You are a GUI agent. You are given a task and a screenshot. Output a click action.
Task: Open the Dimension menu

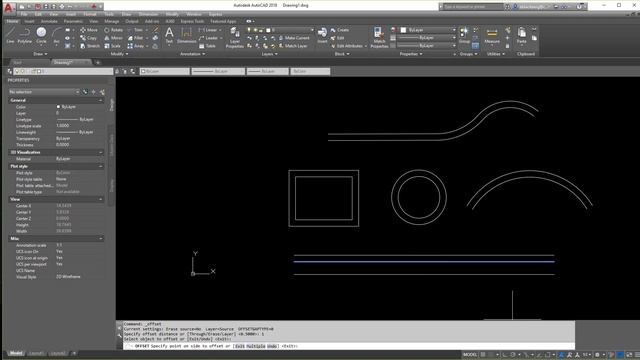148,14
